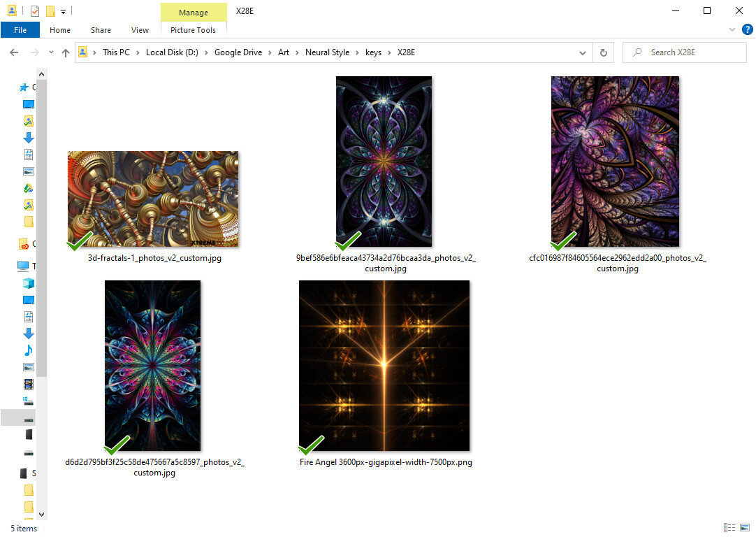Image resolution: width=756 pixels, height=537 pixels.
Task: Expand the ribbon with the chevron
Action: (x=732, y=30)
